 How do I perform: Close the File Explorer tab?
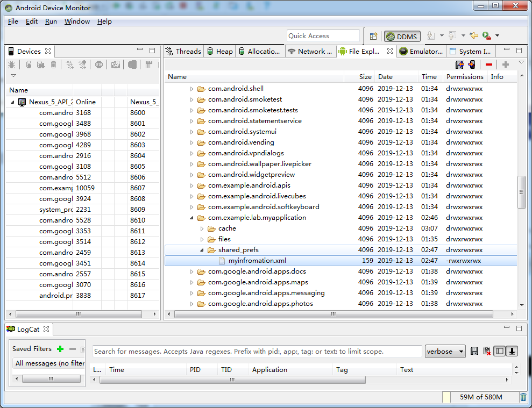tap(390, 51)
